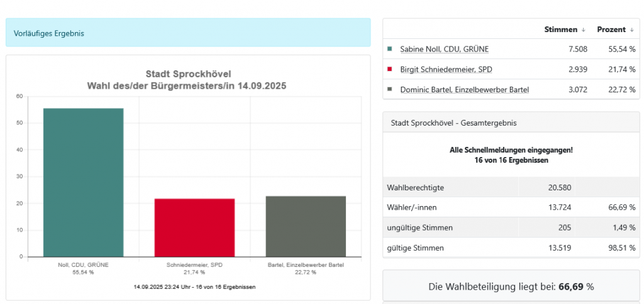Screen dimensions: 644x304
Task: Open the Dominic Bartel, Einzelbewerber Bartel link
Action: (464, 90)
